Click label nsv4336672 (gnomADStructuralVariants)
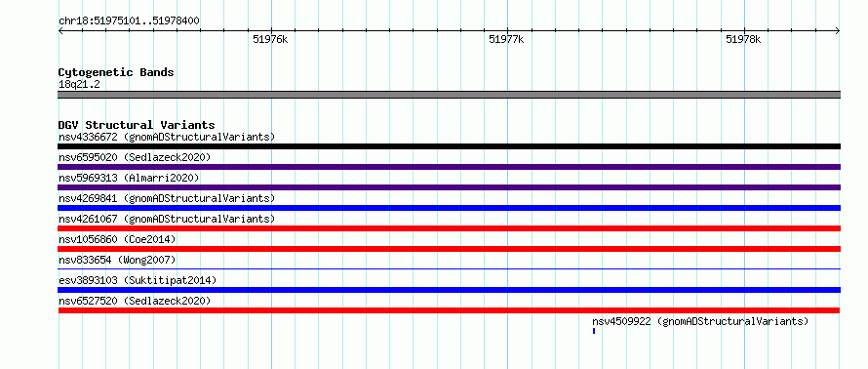This screenshot has width=868, height=369. 167,137
